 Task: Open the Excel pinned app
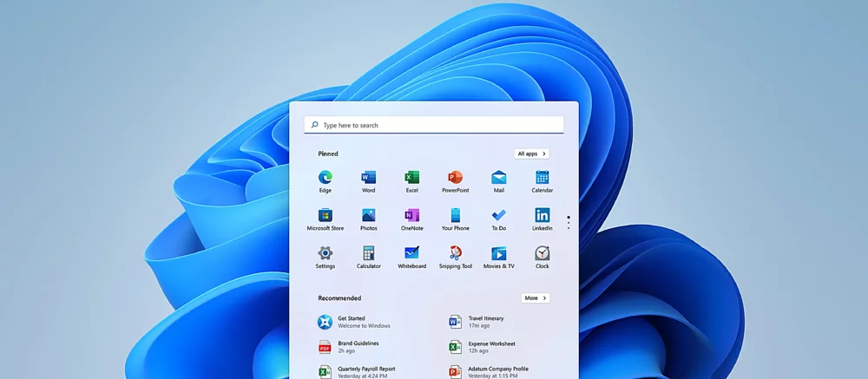(411, 178)
